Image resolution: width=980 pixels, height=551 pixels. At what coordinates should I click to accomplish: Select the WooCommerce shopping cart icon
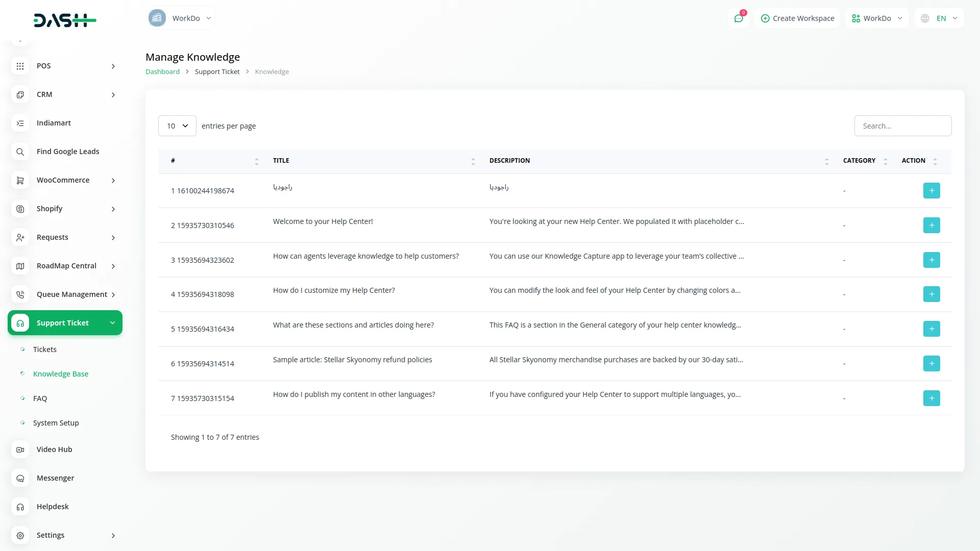coord(20,180)
